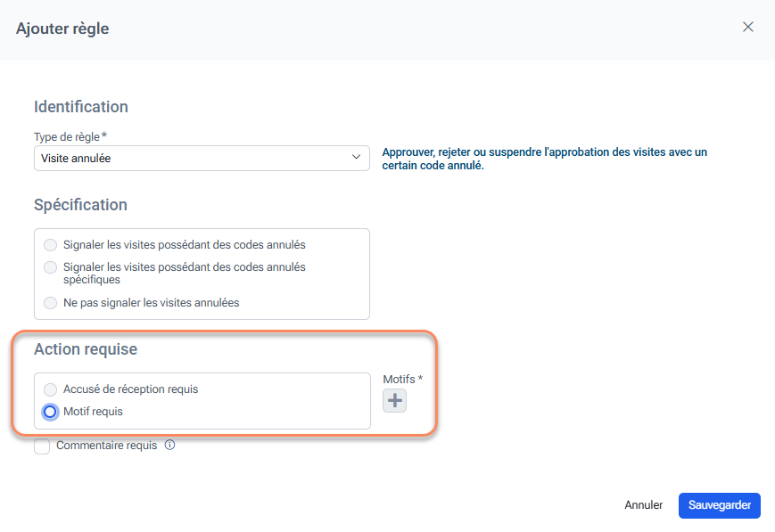Close the Ajouter règle dialog

click(x=748, y=27)
